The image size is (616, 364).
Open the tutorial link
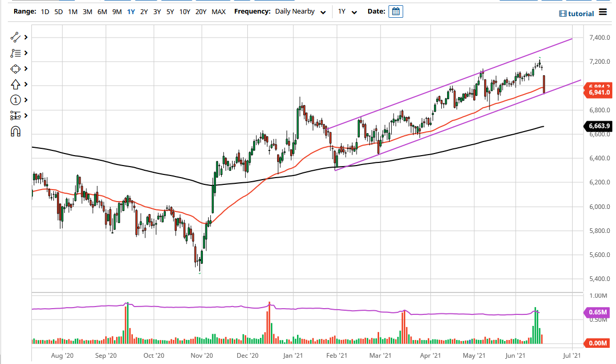click(579, 13)
